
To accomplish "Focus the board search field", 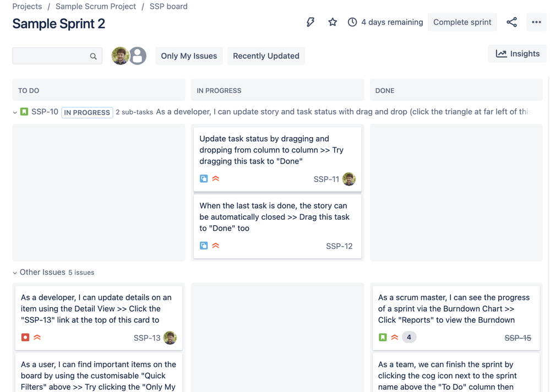I will (x=57, y=56).
